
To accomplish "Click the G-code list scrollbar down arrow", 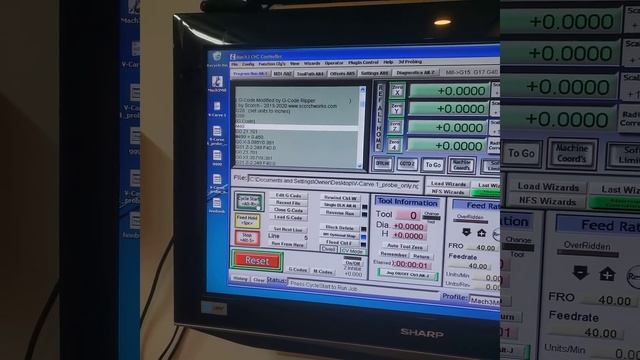I will pos(359,166).
